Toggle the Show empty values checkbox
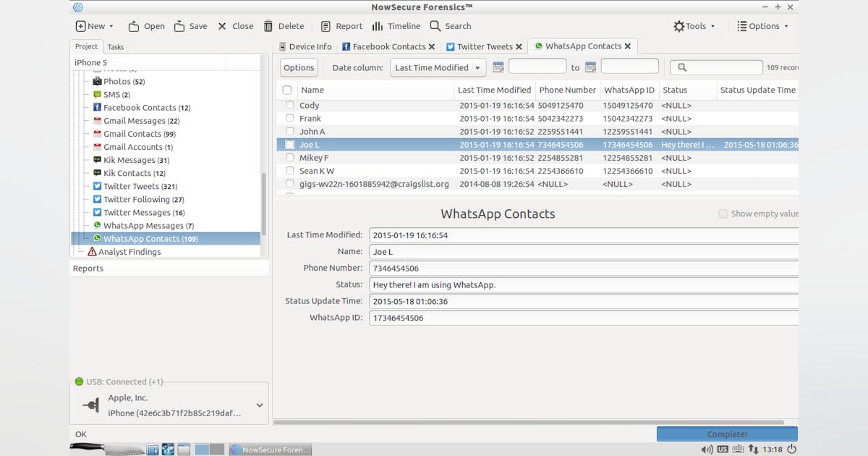The height and width of the screenshot is (456, 868). click(723, 214)
